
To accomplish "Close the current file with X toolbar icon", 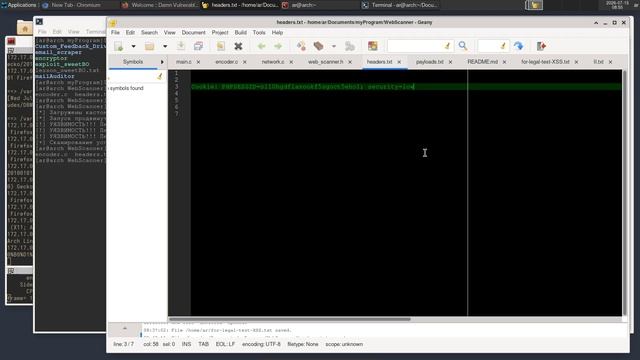I will [238, 46].
